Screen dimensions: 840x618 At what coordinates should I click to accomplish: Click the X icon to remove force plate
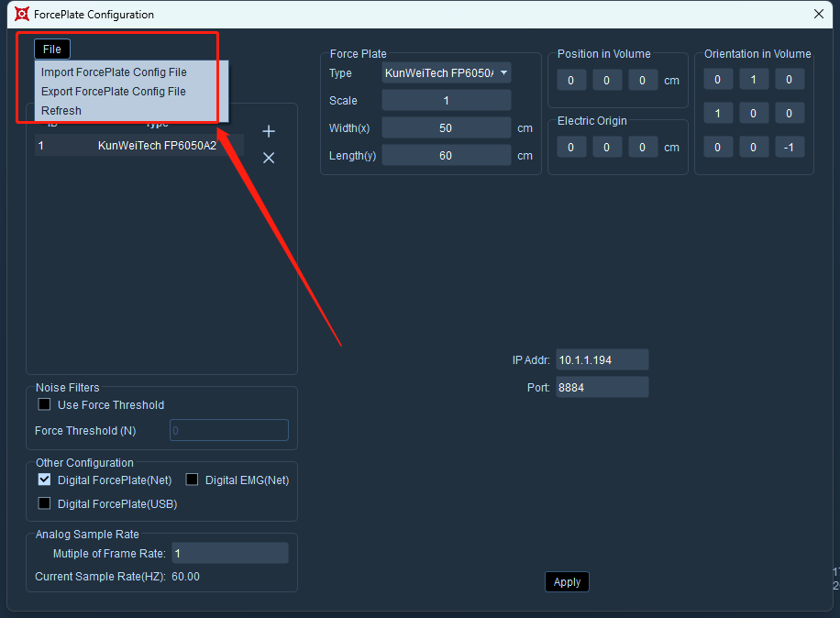click(269, 158)
